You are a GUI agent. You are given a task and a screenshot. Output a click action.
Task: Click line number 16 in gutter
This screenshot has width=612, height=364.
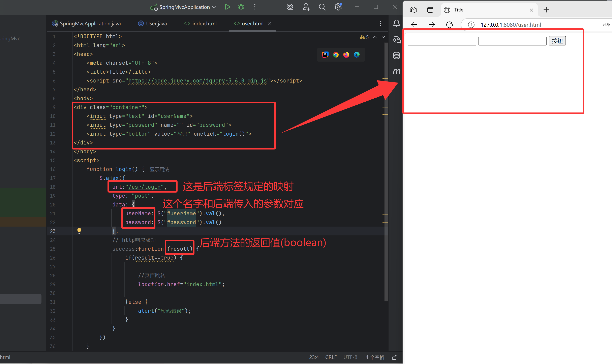click(53, 169)
